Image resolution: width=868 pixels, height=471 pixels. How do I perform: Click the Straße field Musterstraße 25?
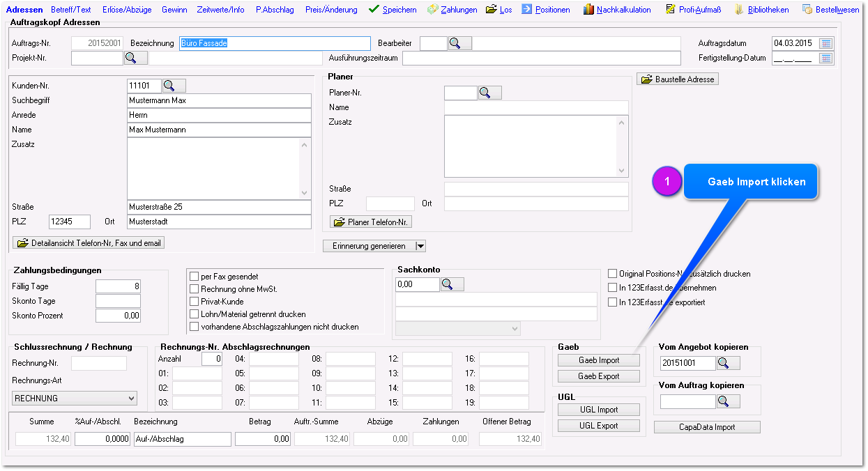[219, 207]
